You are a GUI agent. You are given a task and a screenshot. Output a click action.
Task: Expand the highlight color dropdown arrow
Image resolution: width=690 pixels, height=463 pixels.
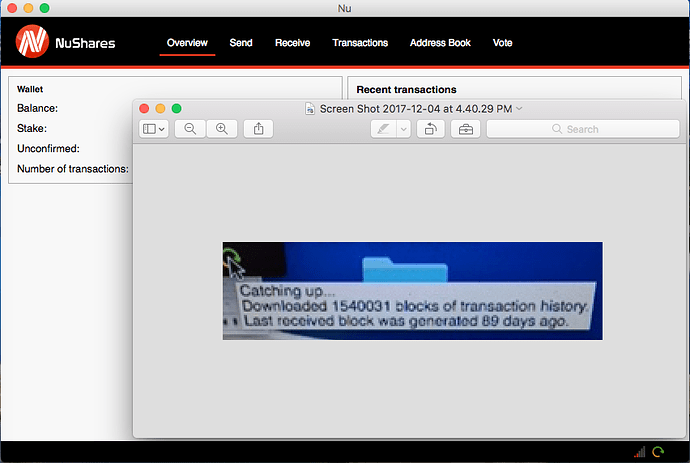[404, 129]
